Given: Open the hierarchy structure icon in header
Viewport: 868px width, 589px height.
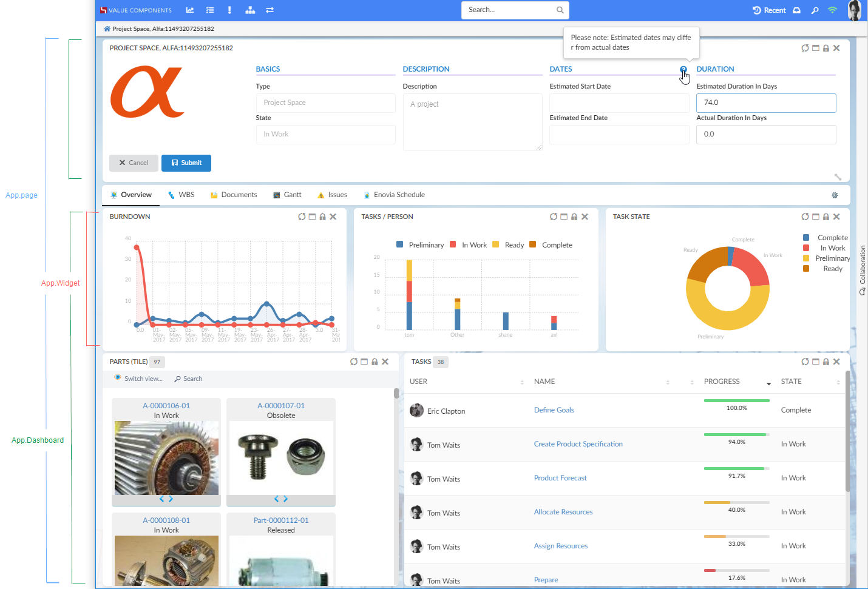Looking at the screenshot, I should point(250,10).
